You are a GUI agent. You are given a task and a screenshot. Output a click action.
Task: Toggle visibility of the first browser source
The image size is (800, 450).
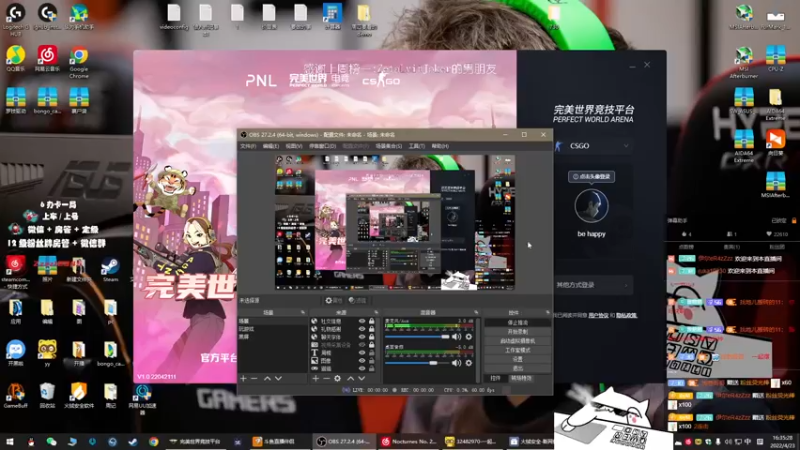(362, 321)
